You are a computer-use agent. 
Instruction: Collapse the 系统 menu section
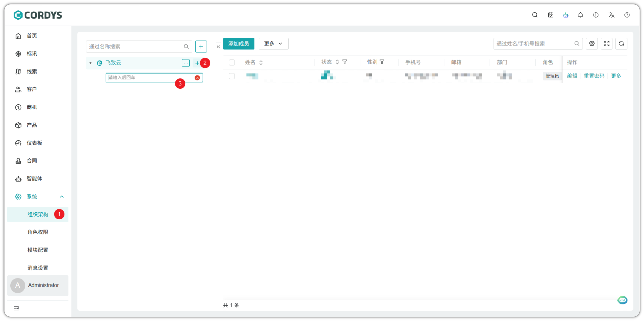pos(61,197)
